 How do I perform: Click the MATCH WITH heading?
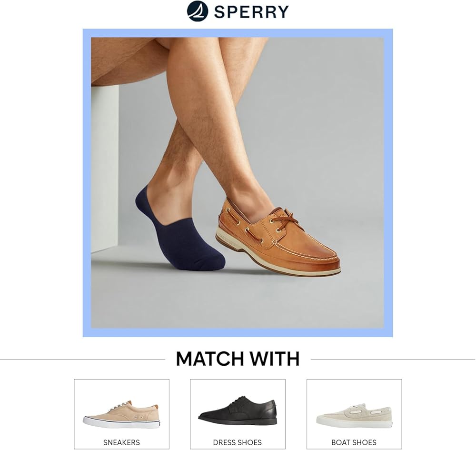click(238, 359)
